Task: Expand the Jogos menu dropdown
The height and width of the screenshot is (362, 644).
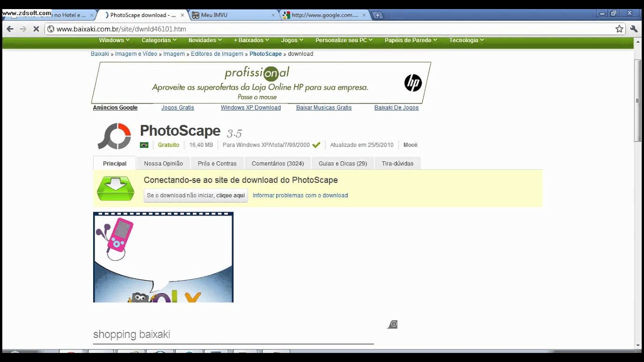Action: coord(292,40)
